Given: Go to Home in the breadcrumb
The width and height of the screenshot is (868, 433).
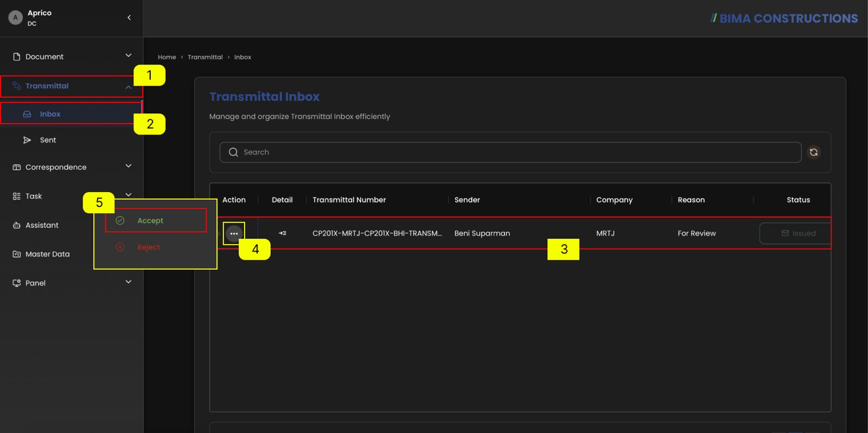Looking at the screenshot, I should pyautogui.click(x=167, y=57).
